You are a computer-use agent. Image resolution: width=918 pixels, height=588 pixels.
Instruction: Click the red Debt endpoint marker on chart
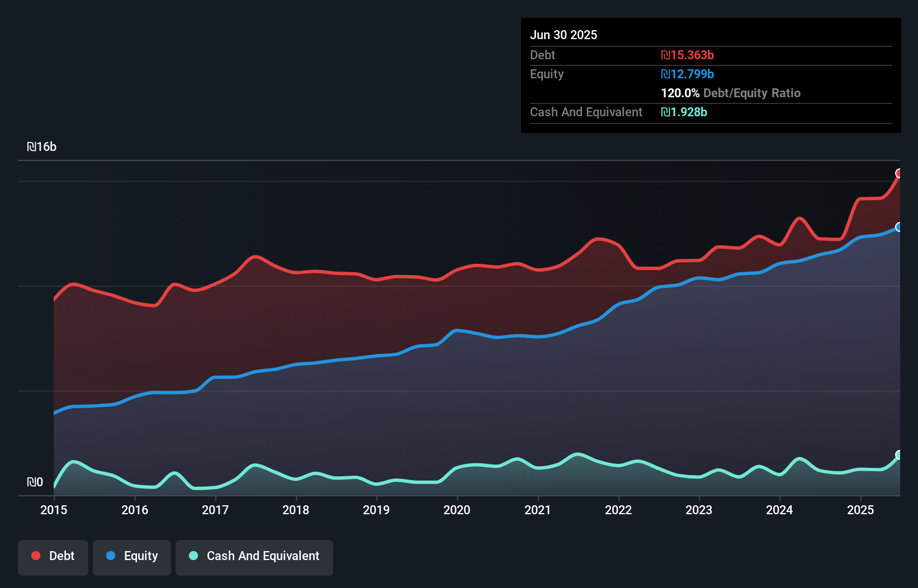pos(899,174)
